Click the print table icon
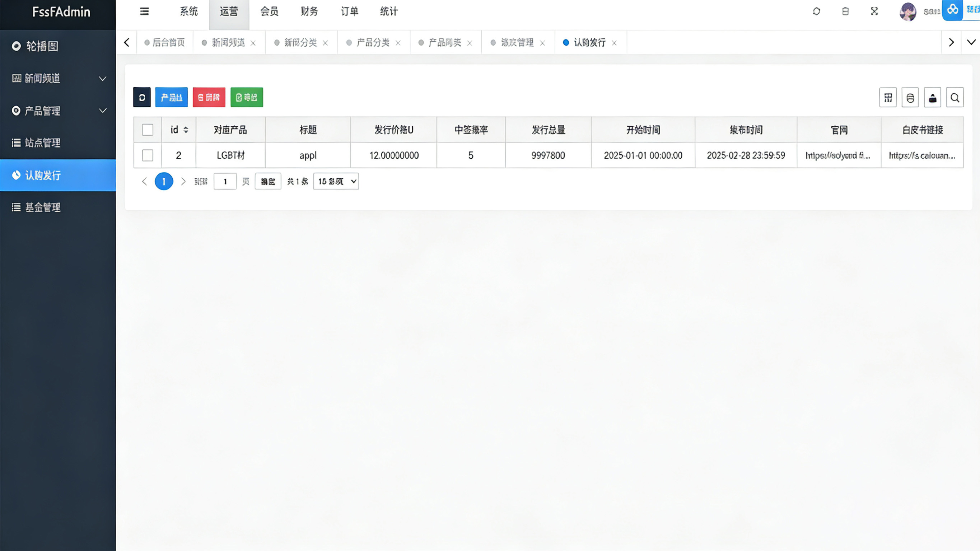 pyautogui.click(x=910, y=98)
